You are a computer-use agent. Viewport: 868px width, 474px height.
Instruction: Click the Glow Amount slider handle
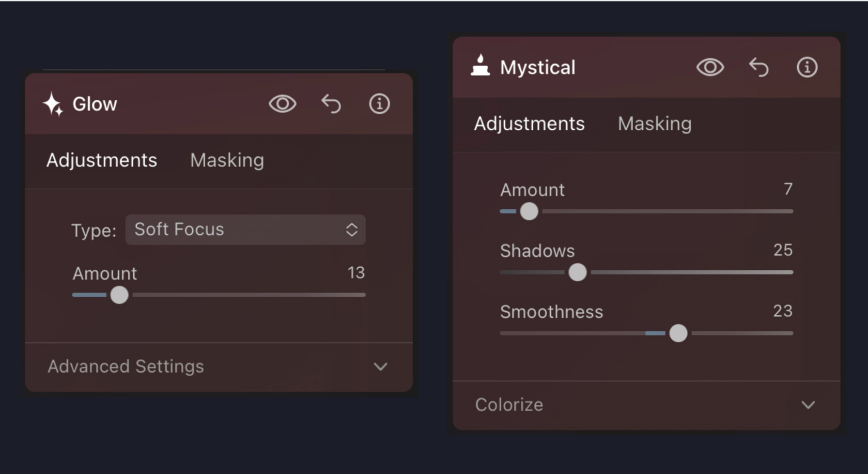119,295
